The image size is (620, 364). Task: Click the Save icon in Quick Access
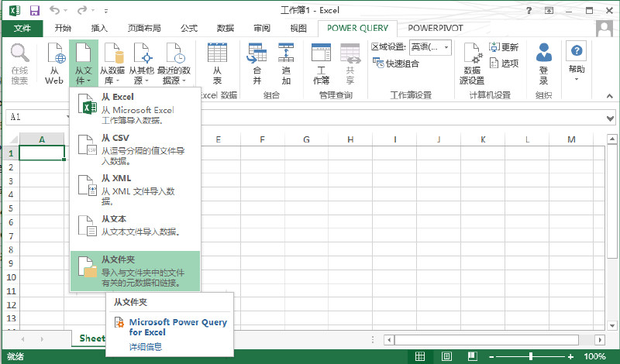[35, 11]
